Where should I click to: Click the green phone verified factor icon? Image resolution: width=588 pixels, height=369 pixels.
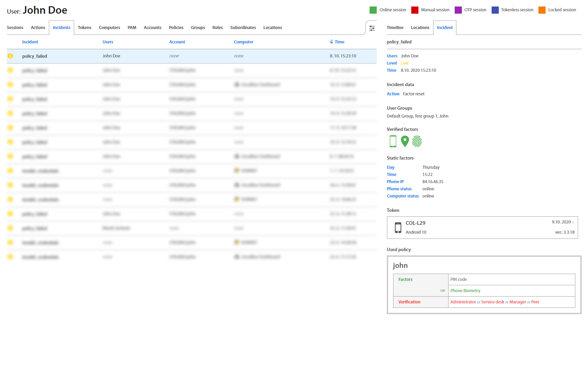tap(393, 141)
